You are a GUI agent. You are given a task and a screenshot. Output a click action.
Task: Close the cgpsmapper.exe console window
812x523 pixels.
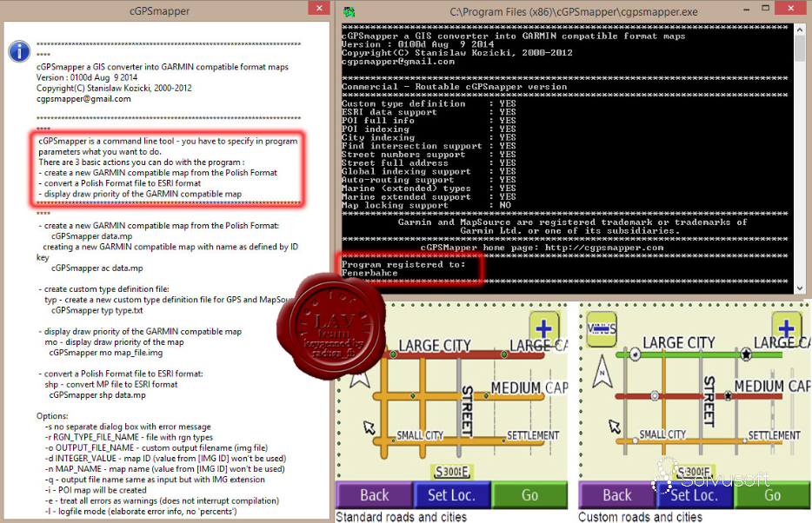[791, 8]
